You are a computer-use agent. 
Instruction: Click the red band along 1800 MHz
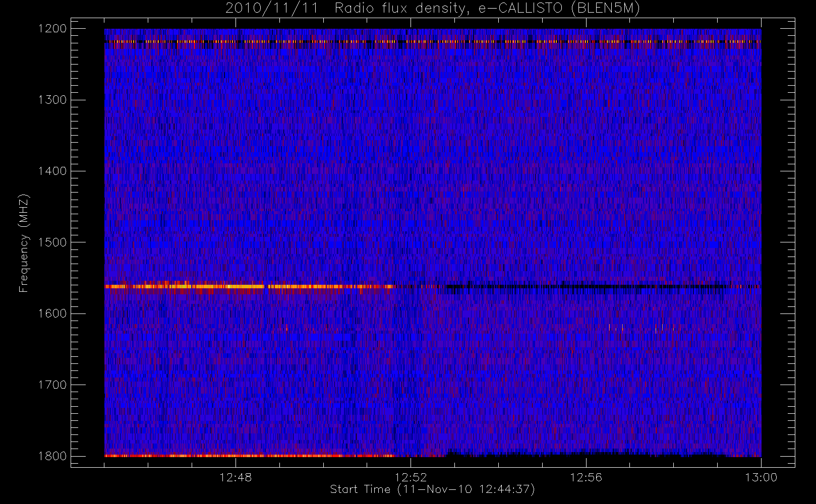click(250, 456)
